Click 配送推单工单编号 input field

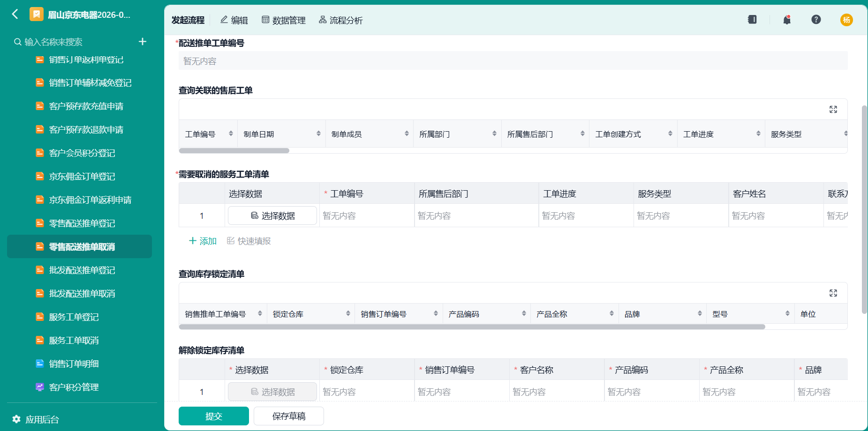tap(513, 61)
